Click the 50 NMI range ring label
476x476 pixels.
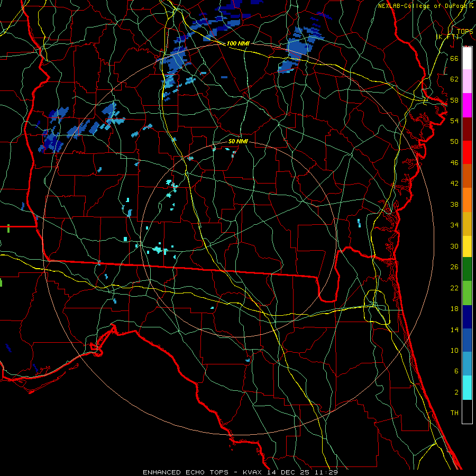(x=238, y=141)
